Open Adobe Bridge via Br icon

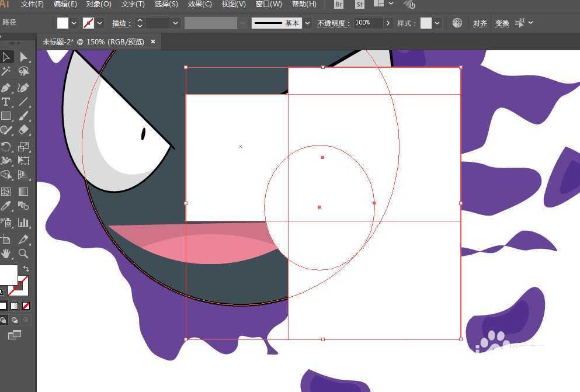click(339, 5)
